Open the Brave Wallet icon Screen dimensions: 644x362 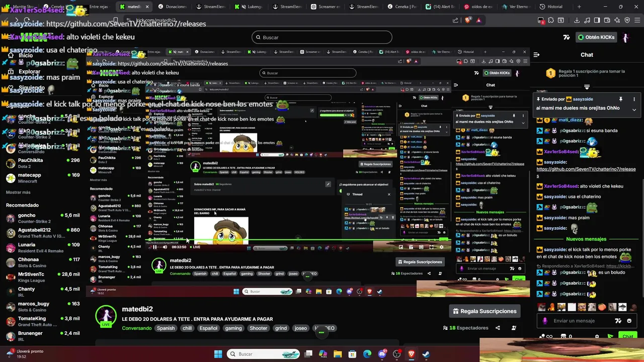coord(607,20)
